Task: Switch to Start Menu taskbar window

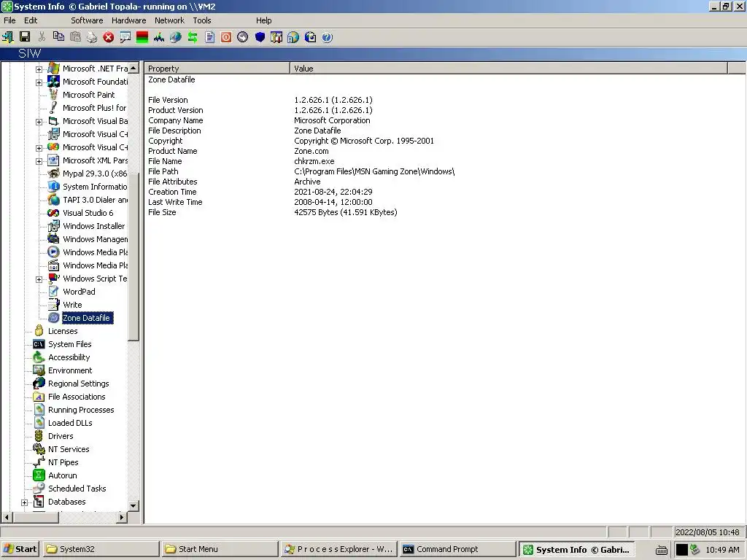Action: point(220,549)
